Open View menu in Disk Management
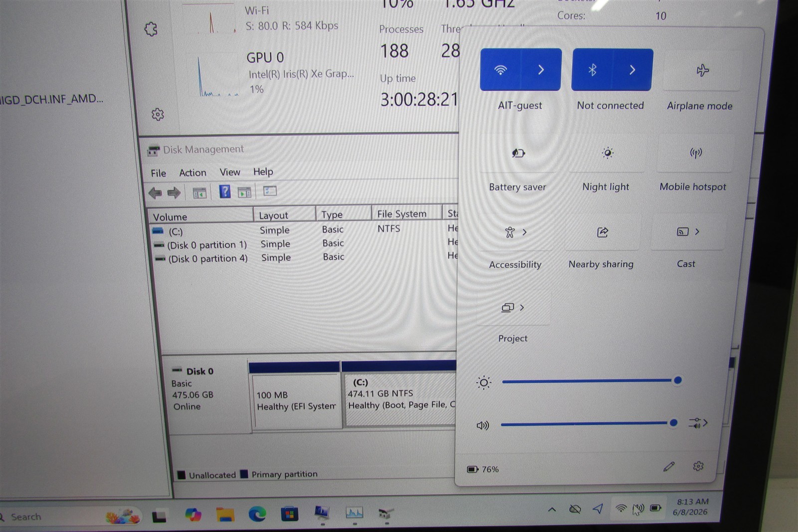Viewport: 798px width, 532px height. 230,172
